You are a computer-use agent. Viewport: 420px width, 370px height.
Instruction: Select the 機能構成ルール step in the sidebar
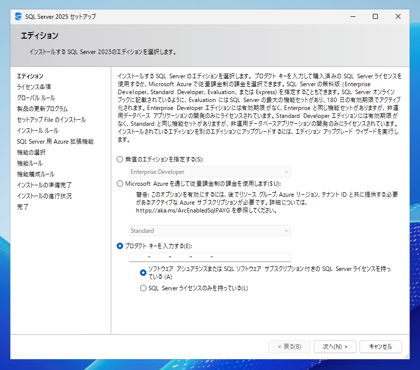[36, 174]
